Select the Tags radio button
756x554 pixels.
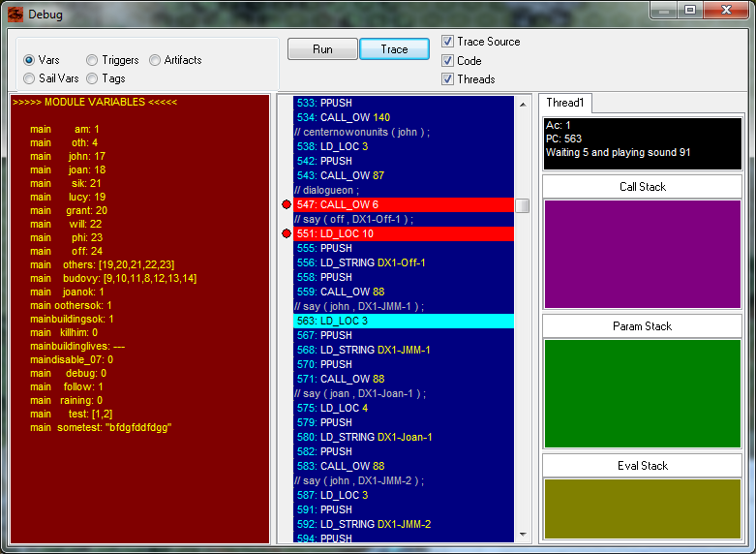[x=92, y=78]
